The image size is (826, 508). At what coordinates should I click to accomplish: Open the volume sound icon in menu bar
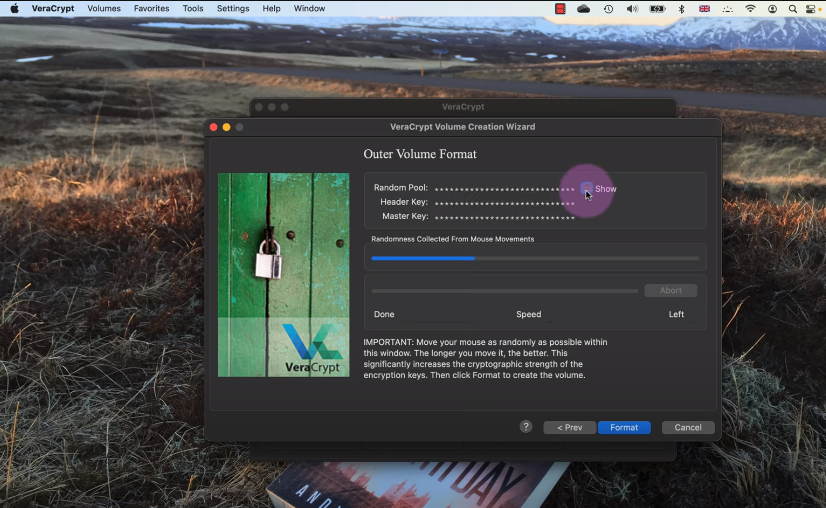[x=632, y=8]
